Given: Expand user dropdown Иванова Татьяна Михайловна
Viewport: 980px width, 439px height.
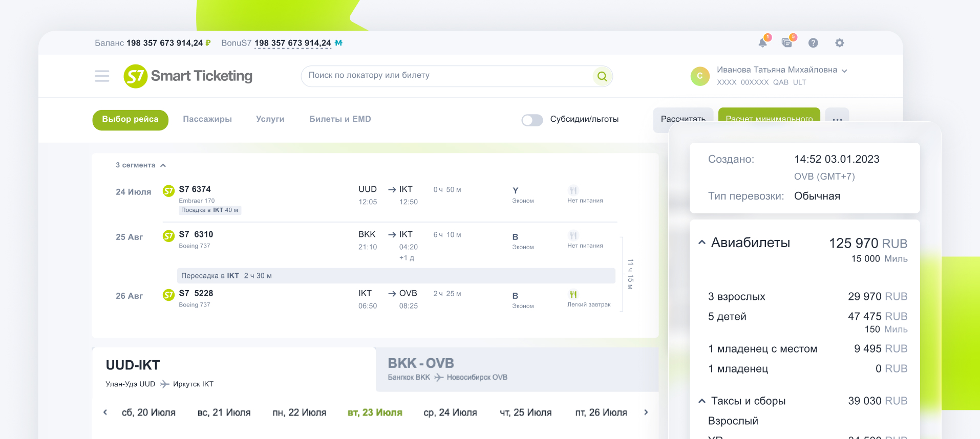Looking at the screenshot, I should point(844,71).
